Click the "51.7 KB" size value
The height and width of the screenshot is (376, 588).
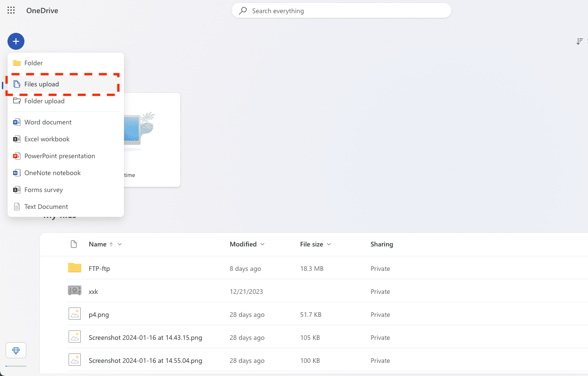[x=311, y=315]
